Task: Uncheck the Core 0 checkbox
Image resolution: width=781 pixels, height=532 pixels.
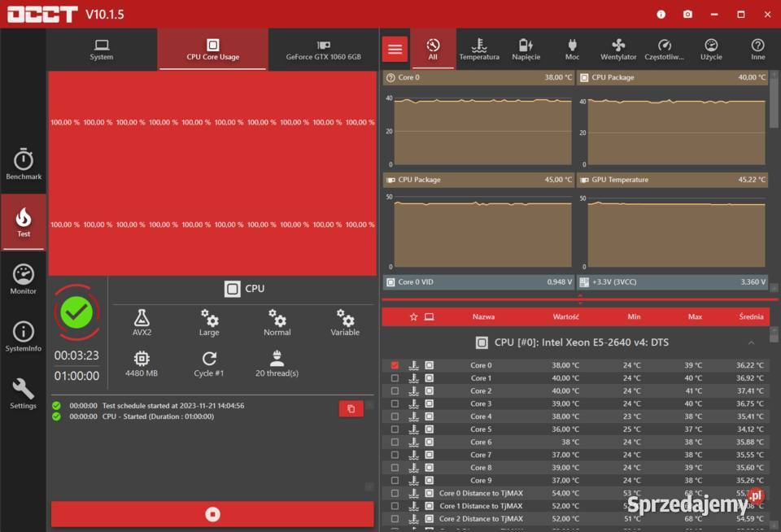Action: (x=395, y=365)
